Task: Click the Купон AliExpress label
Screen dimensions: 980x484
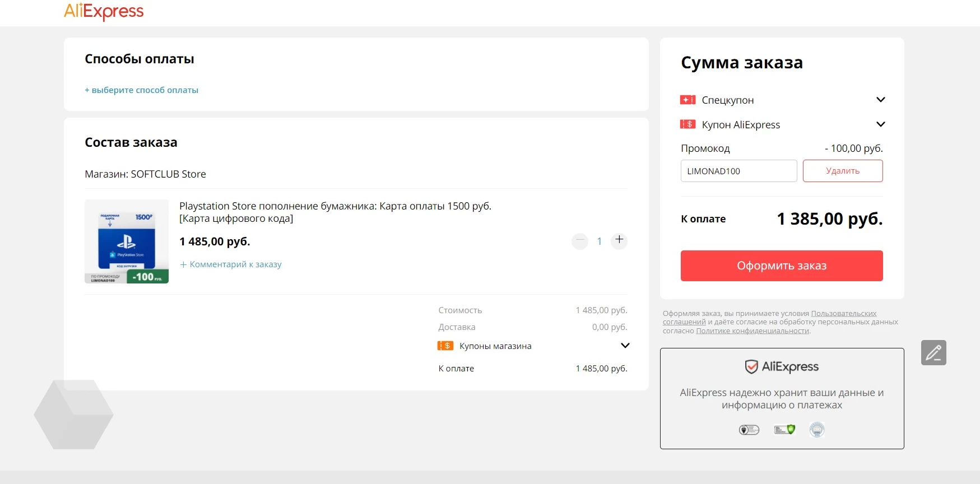Action: (x=741, y=125)
